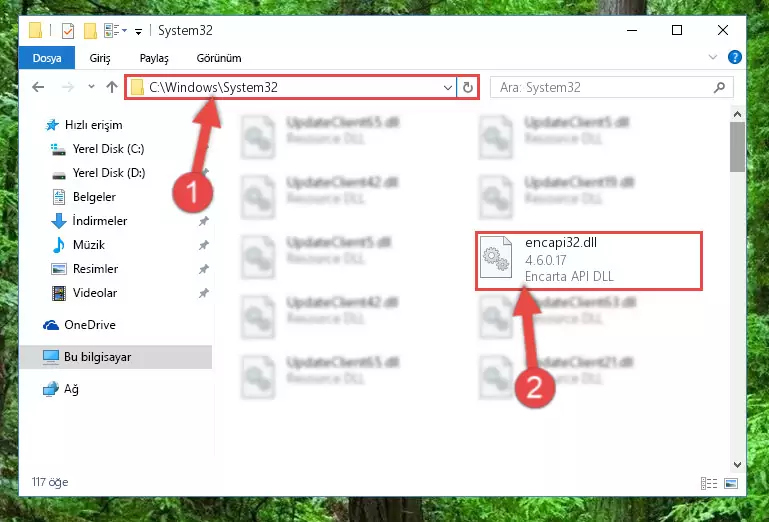Viewport: 769px width, 522px height.
Task: Close the System32 window
Action: [x=722, y=30]
